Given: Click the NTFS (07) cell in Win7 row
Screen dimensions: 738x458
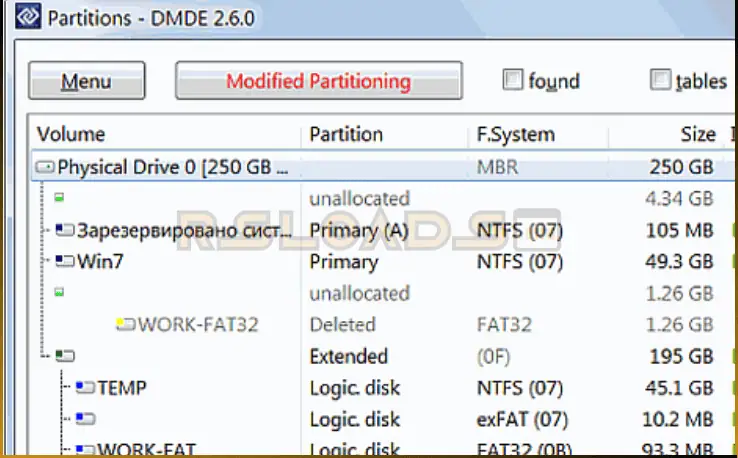Looking at the screenshot, I should tap(520, 262).
